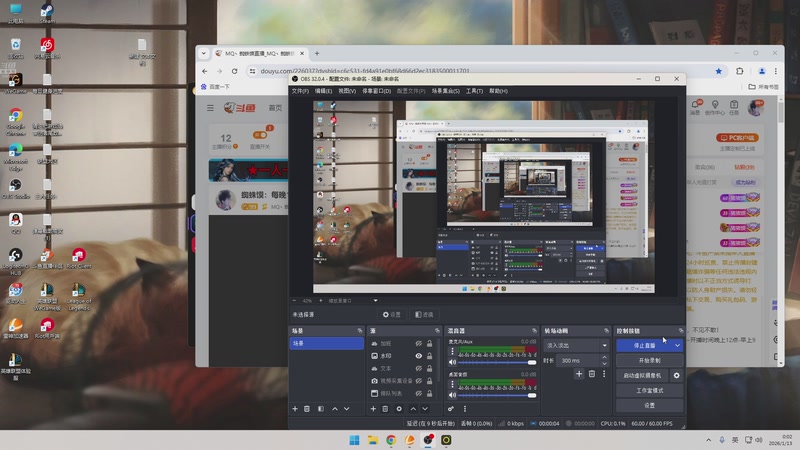Remove selected source with trash icon
This screenshot has height=450, width=800.
[x=385, y=409]
